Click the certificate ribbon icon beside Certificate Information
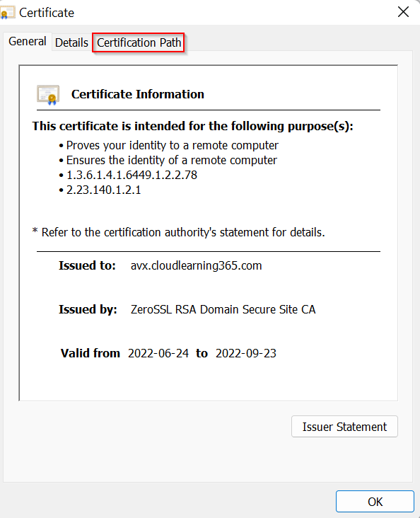420x518 pixels. (x=48, y=95)
